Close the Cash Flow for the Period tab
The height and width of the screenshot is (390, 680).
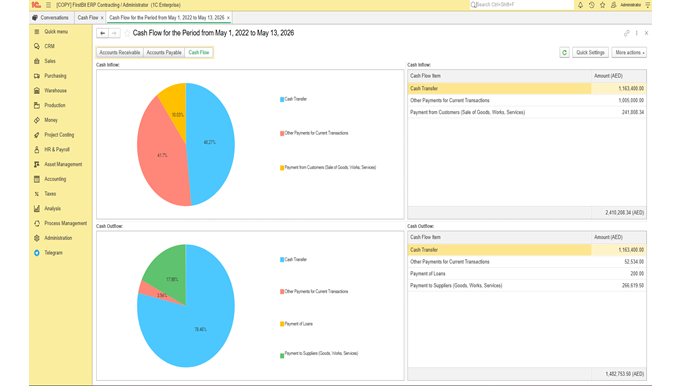228,18
